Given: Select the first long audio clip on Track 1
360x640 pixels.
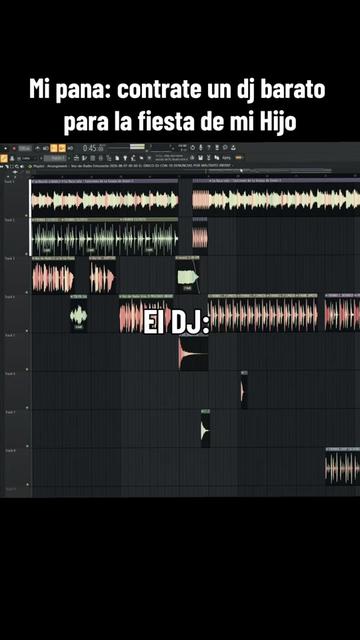Looking at the screenshot, I should click(105, 198).
